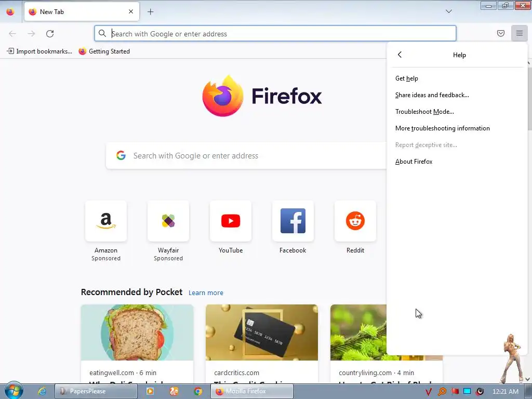Image resolution: width=532 pixels, height=399 pixels.
Task: Select Get help menu item
Action: tap(406, 78)
